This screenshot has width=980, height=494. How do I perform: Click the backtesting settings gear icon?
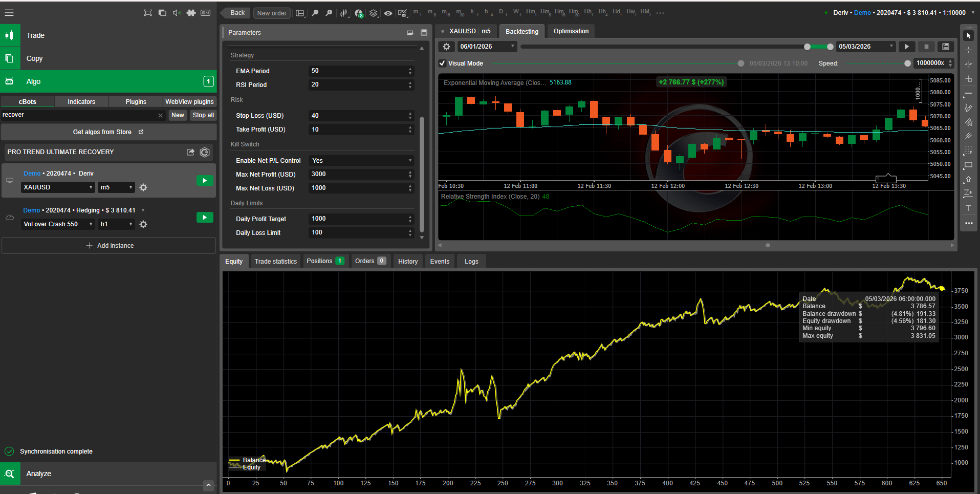446,47
